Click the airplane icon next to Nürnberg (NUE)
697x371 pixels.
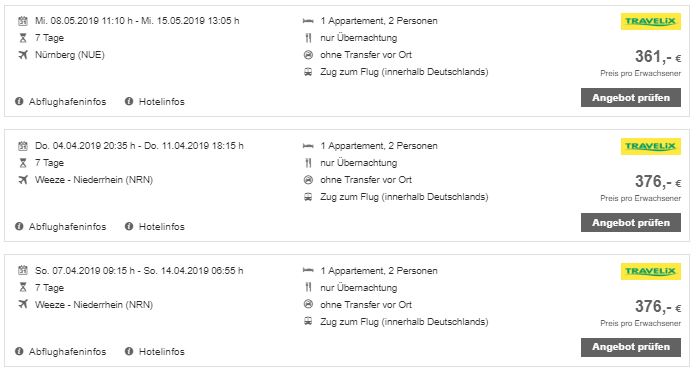(23, 55)
